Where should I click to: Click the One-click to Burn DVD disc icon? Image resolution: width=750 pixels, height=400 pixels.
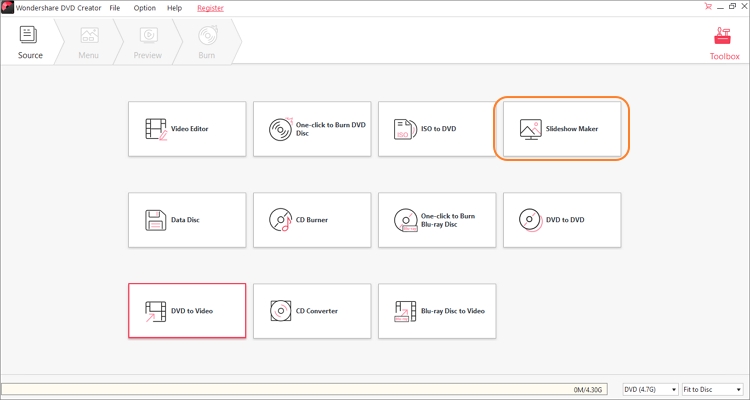(x=281, y=129)
